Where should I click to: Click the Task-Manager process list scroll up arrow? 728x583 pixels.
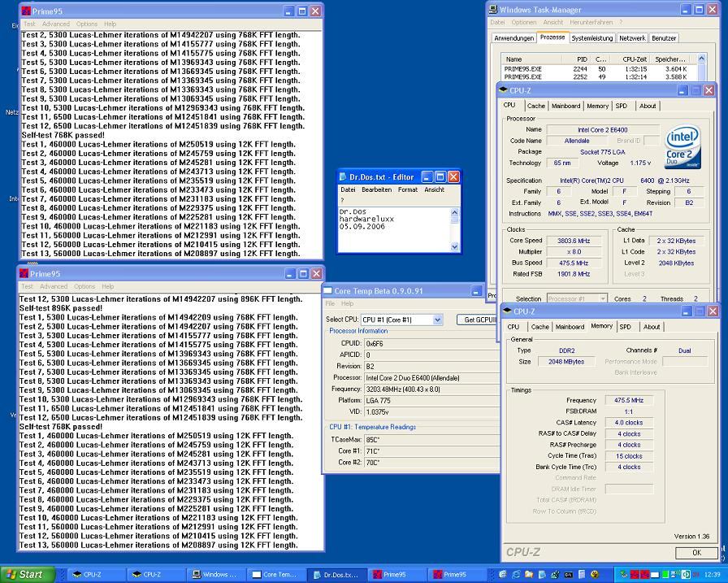click(x=701, y=59)
